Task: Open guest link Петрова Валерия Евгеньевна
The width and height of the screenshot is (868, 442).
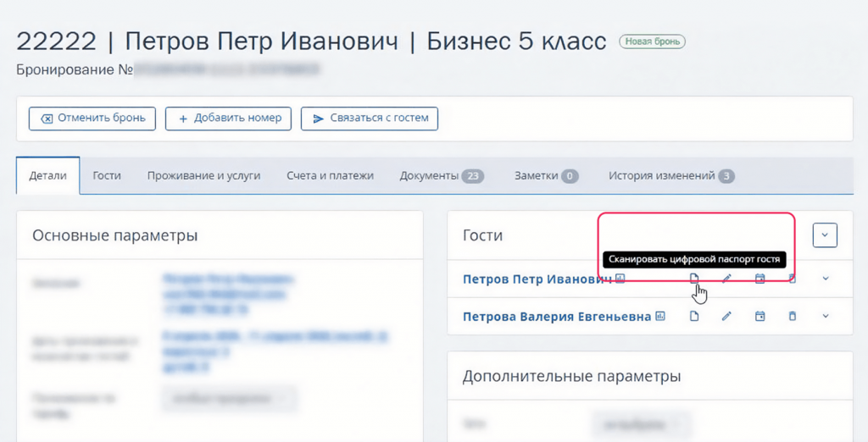Action: 557,317
